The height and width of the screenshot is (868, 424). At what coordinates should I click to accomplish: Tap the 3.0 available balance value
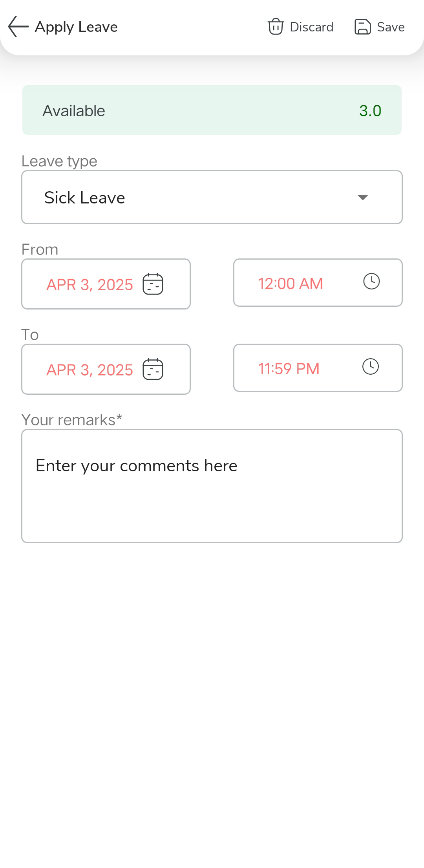[x=370, y=111]
